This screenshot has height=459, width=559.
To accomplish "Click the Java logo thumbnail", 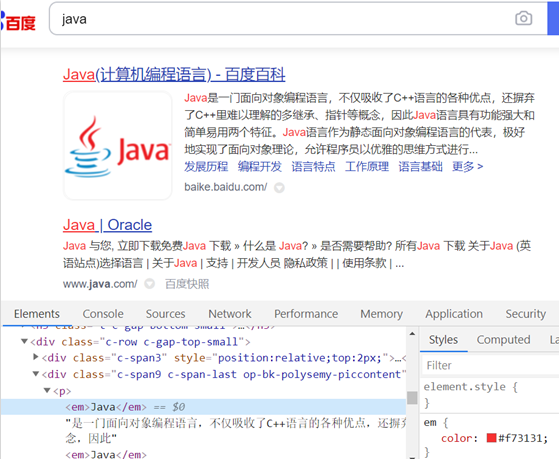I will [118, 146].
